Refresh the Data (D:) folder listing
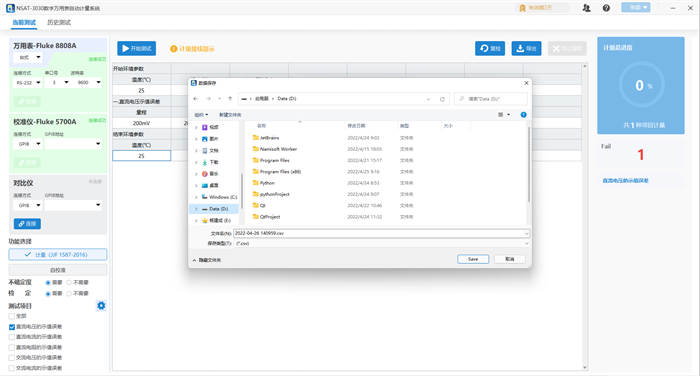Viewport: 700px width, 376px height. (x=442, y=99)
